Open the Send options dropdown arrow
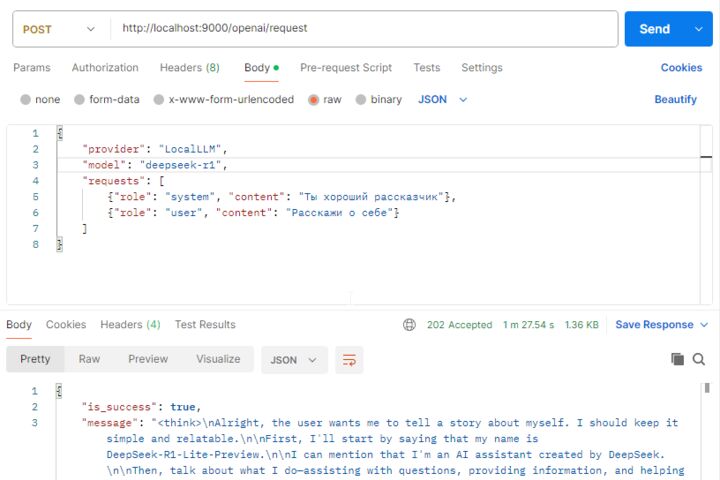Screen dimensions: 720x480 [699, 29]
